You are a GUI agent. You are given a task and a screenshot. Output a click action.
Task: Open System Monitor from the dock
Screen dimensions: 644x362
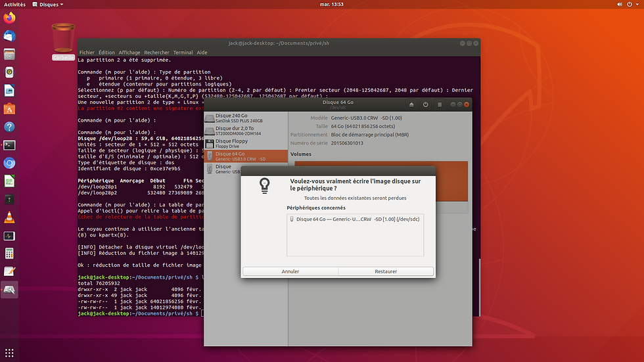click(9, 236)
